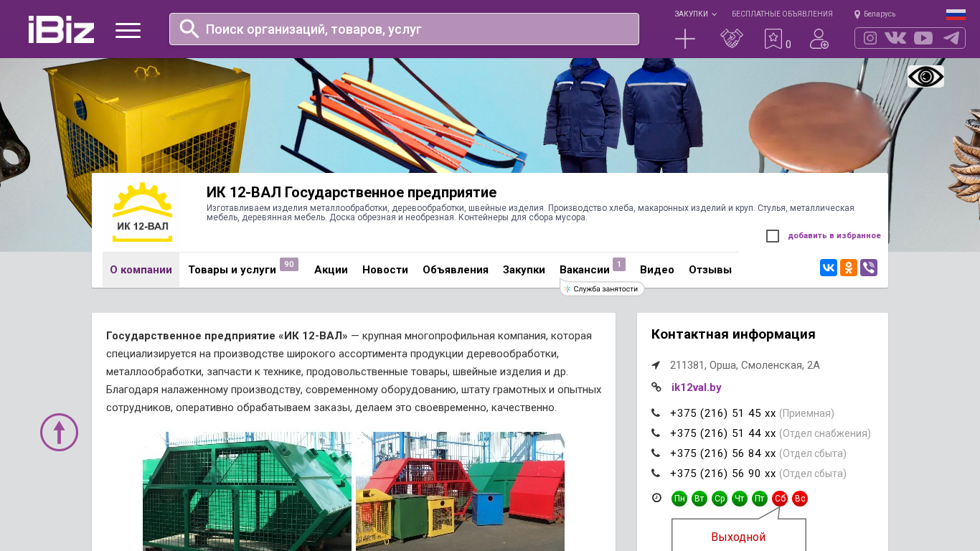Click the magnifier search icon

pos(189,29)
